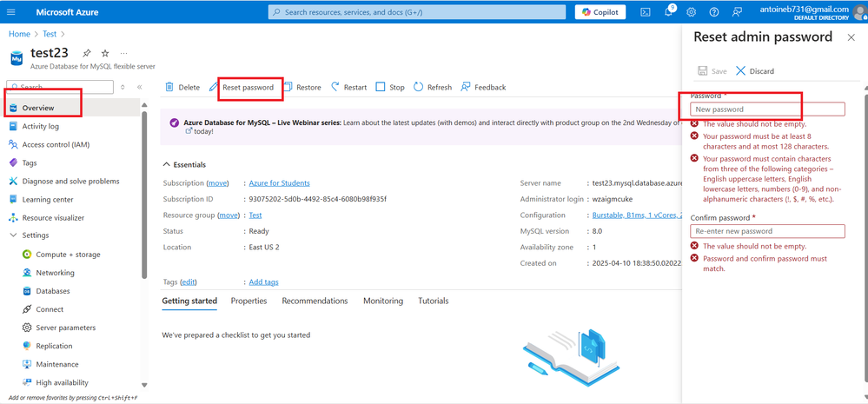Open portal settings gear
This screenshot has width=868, height=404.
point(692,11)
